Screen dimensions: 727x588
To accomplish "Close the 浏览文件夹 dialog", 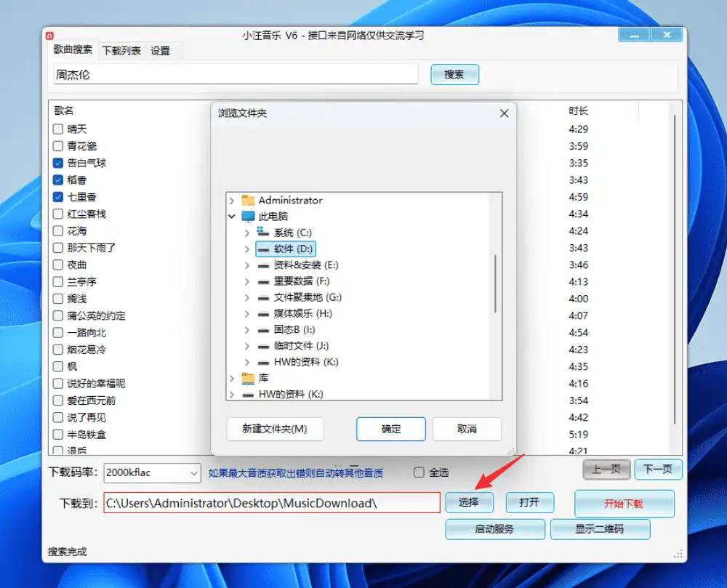I will coord(504,113).
